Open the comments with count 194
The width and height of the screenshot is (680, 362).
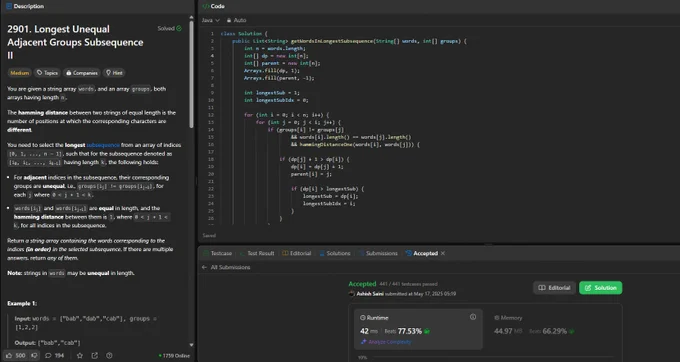pos(55,355)
